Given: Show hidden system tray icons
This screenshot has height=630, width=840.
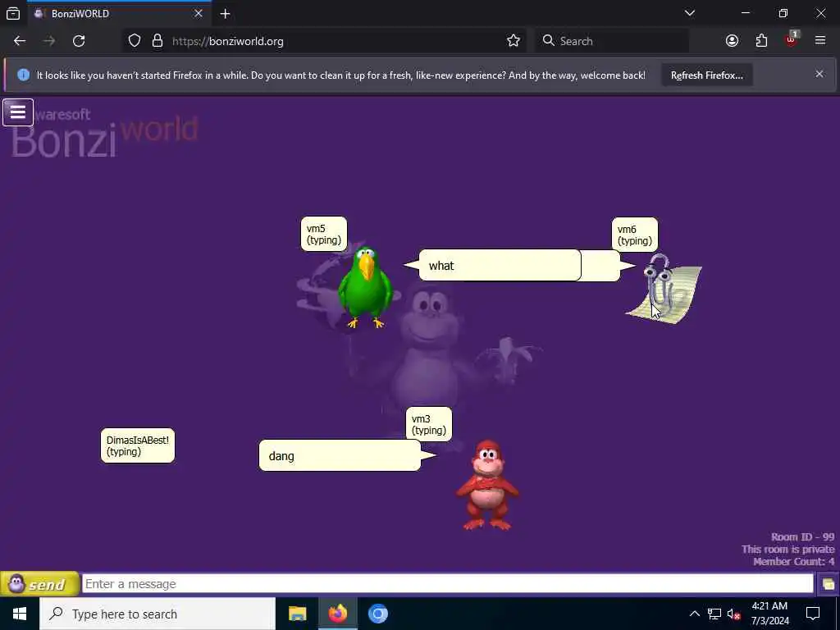Looking at the screenshot, I should (x=694, y=614).
